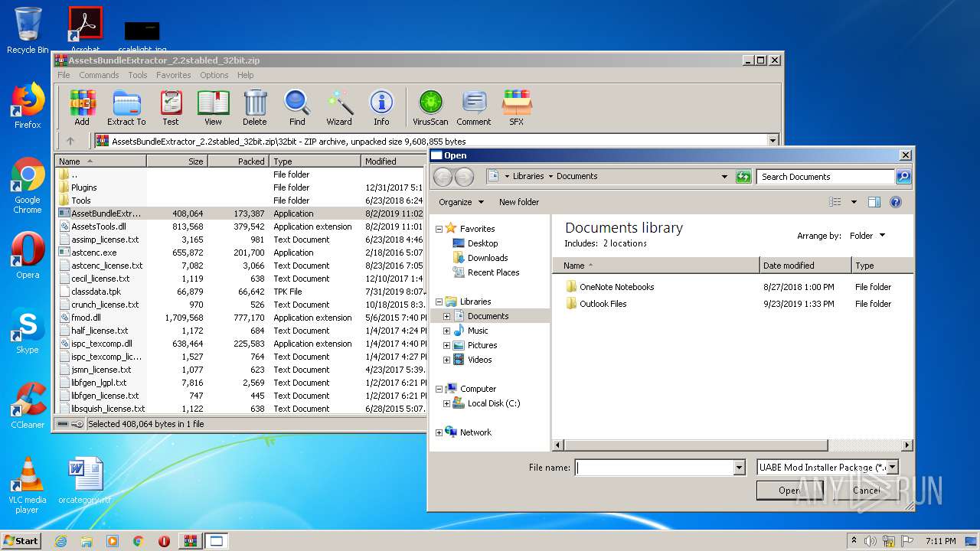Screen dimensions: 980x551
Task: Open the Options menu
Action: [214, 75]
